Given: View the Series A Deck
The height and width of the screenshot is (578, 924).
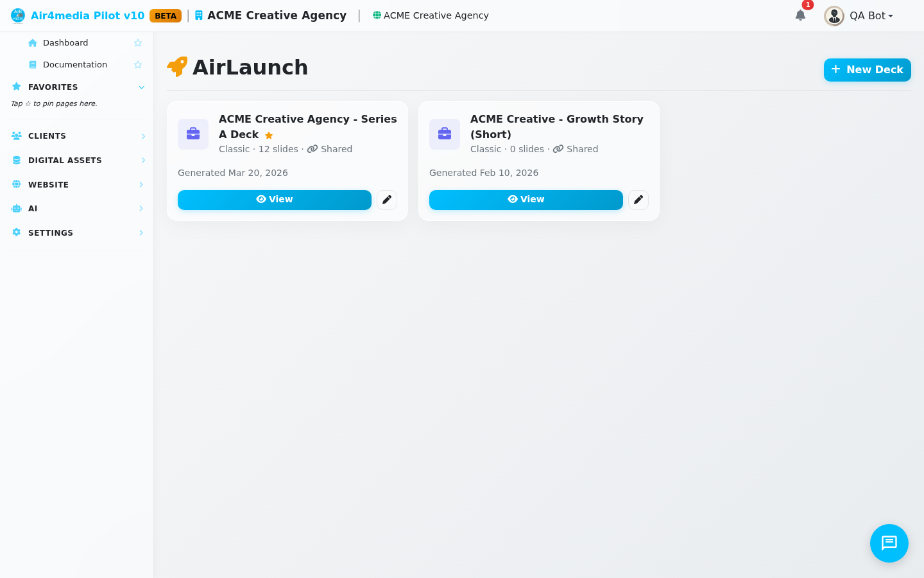Looking at the screenshot, I should pos(275,200).
